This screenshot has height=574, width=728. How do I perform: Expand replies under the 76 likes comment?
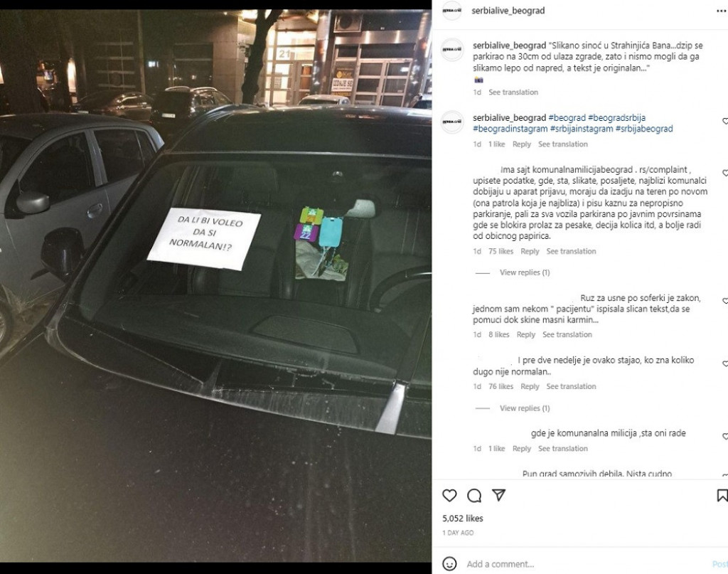[x=525, y=408]
